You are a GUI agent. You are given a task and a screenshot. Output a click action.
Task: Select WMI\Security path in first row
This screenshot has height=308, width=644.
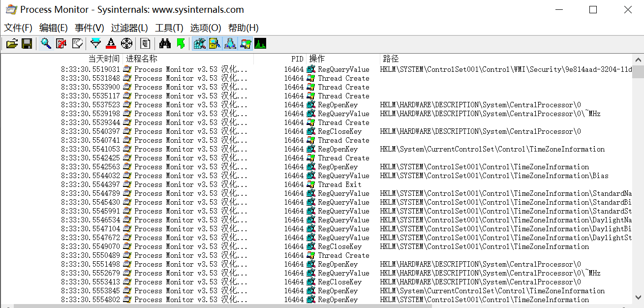pos(506,69)
